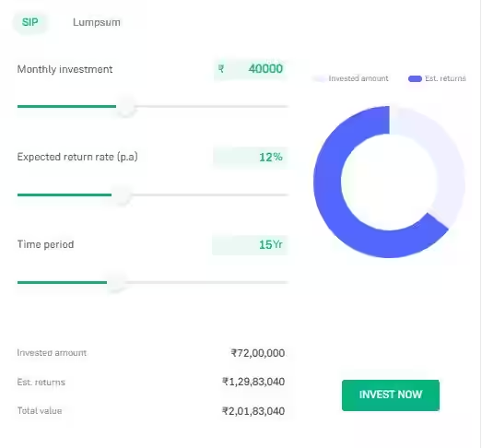Screen dimensions: 482x448
Task: Click the Est. returns legend color swatch
Action: [415, 78]
